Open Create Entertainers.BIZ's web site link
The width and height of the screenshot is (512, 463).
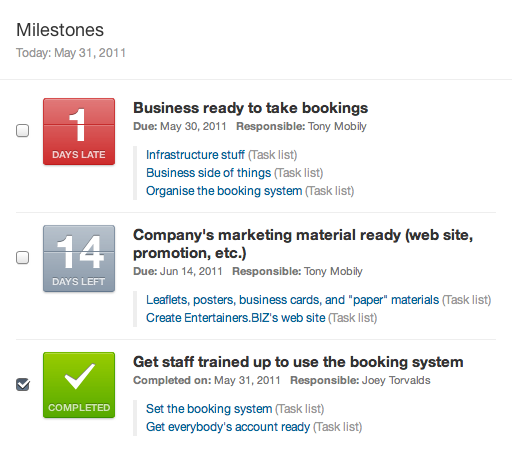coord(236,318)
